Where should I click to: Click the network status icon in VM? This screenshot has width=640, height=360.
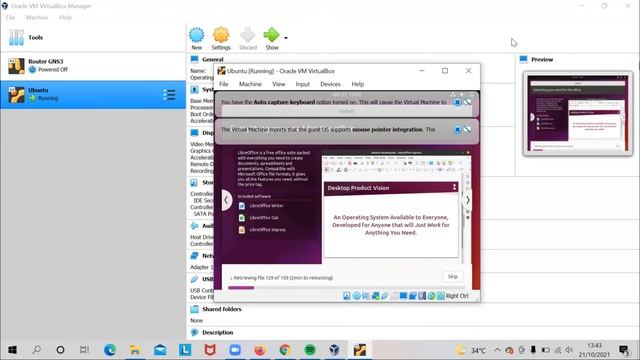click(375, 296)
